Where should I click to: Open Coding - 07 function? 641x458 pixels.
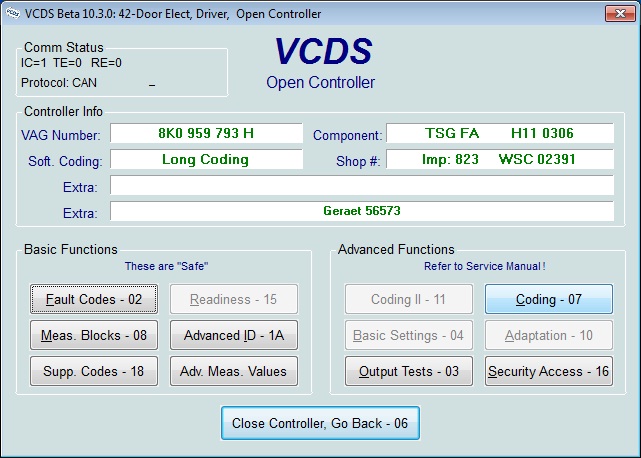point(548,299)
